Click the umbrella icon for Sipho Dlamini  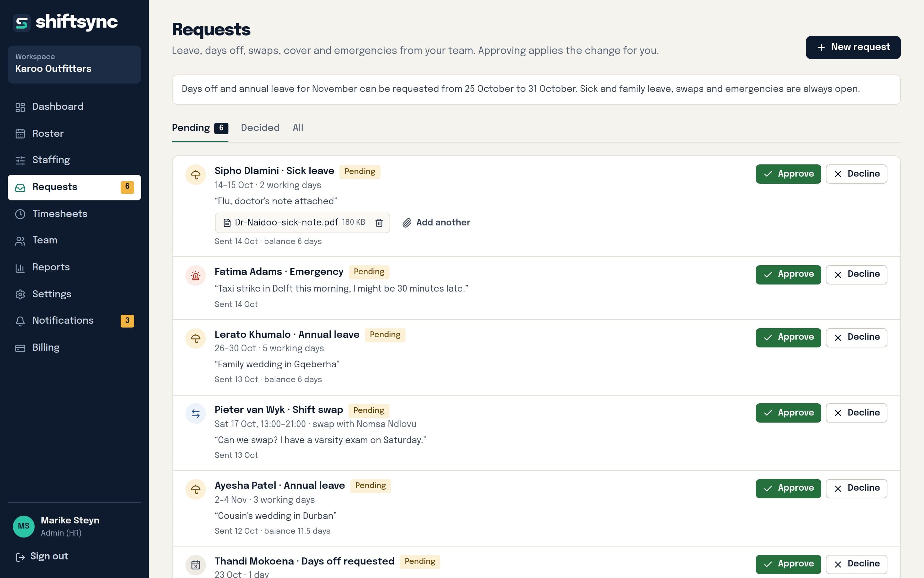tap(195, 175)
